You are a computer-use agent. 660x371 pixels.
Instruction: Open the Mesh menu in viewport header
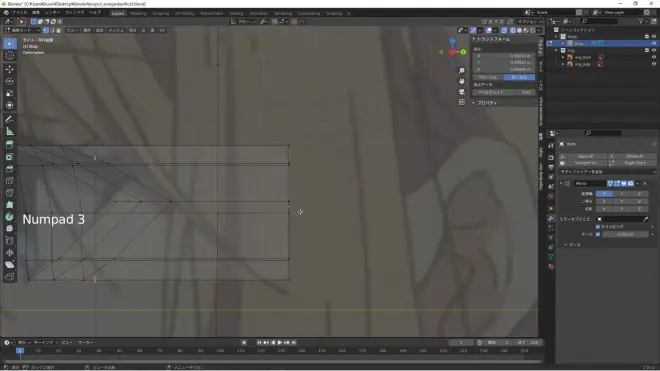click(x=116, y=30)
